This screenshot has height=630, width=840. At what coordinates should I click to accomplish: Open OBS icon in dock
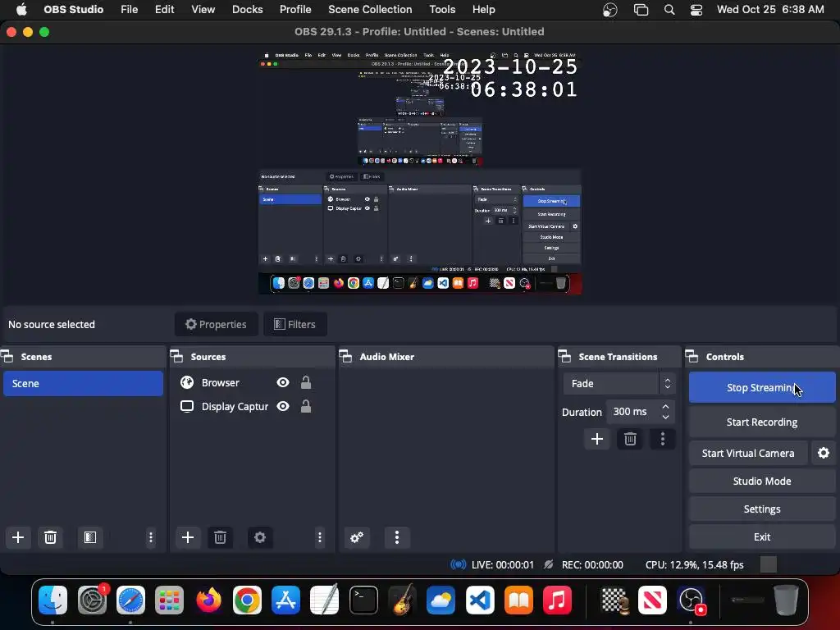coord(692,600)
